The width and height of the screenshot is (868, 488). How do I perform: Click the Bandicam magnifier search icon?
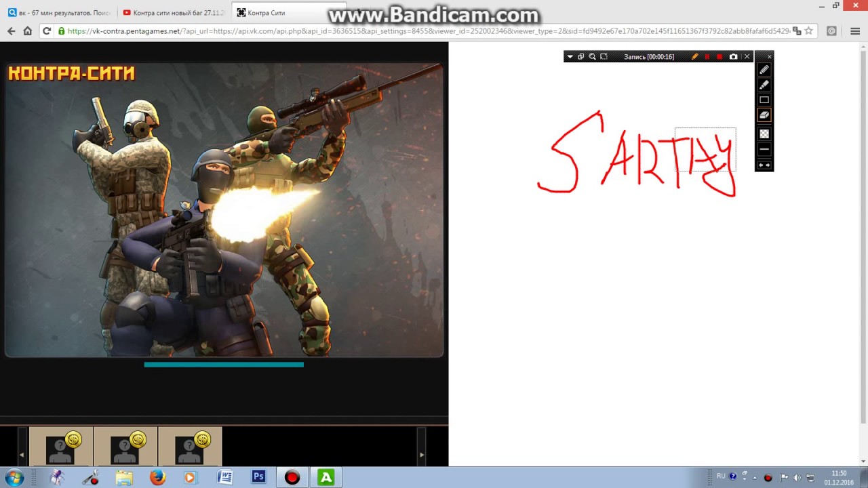click(x=592, y=57)
